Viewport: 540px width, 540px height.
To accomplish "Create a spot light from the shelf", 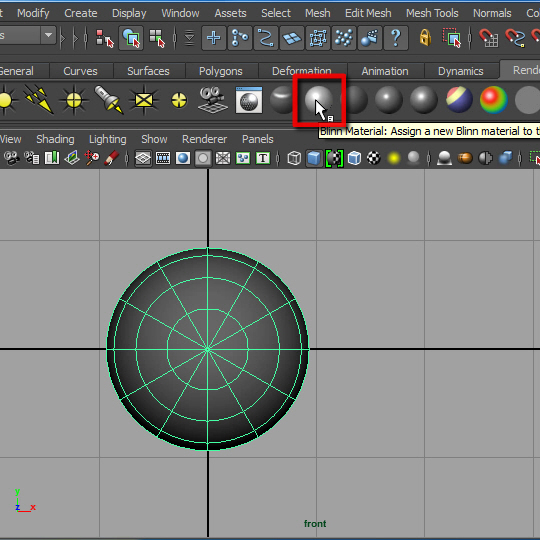I will [109, 100].
